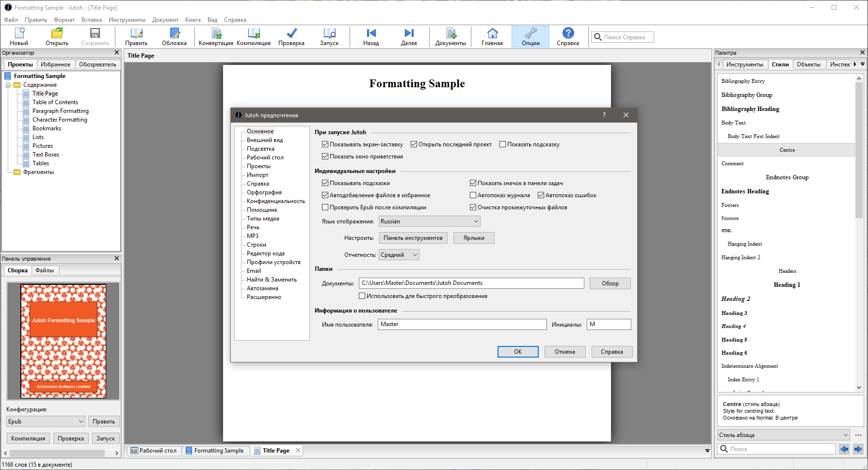
Task: Enable the Автопоказ журнала checkbox
Action: pos(473,195)
